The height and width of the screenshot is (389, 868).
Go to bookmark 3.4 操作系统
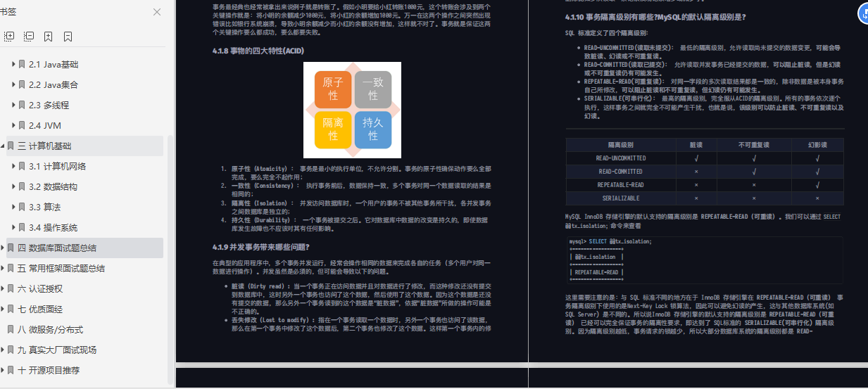pyautogui.click(x=53, y=227)
